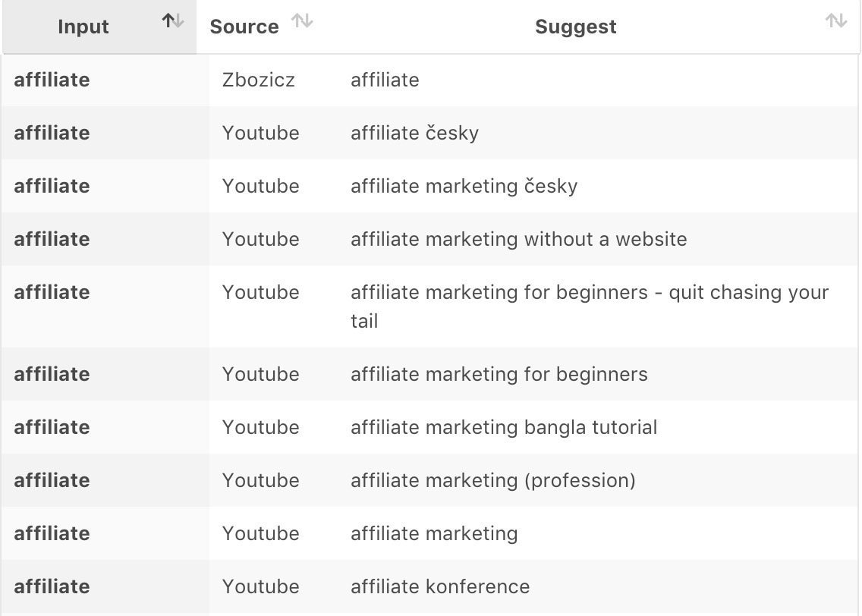Click Input cell in the Zbozicz row

pyautogui.click(x=52, y=80)
